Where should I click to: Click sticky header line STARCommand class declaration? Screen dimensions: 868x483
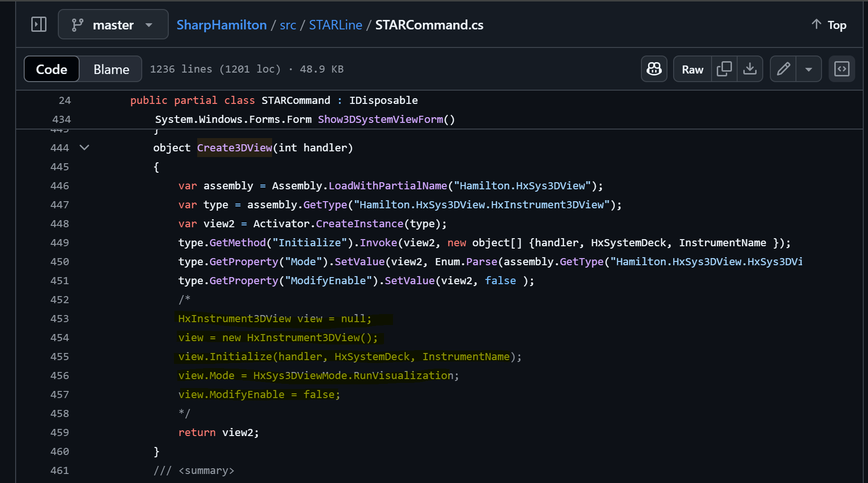pyautogui.click(x=274, y=100)
